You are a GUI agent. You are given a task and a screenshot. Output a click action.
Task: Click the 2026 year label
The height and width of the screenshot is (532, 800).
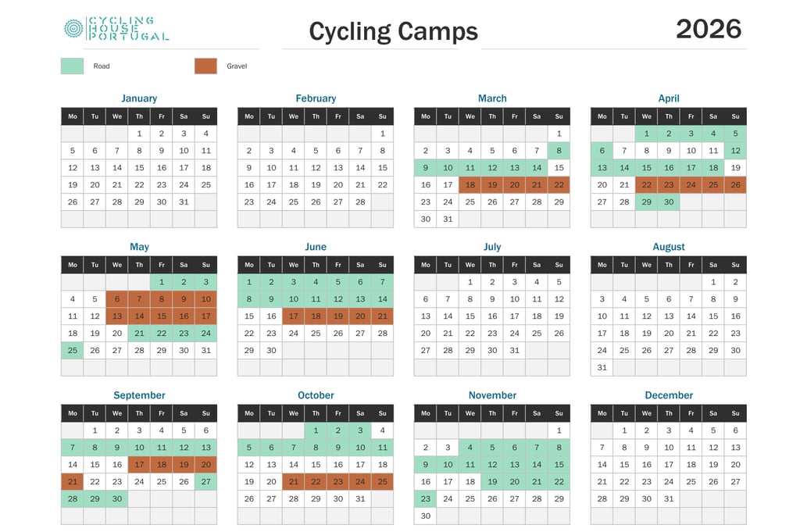pos(709,29)
